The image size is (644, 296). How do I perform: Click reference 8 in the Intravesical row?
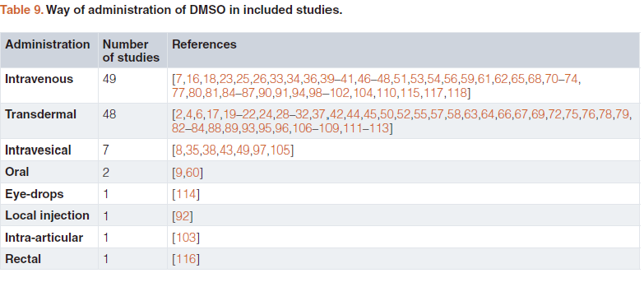coord(178,150)
